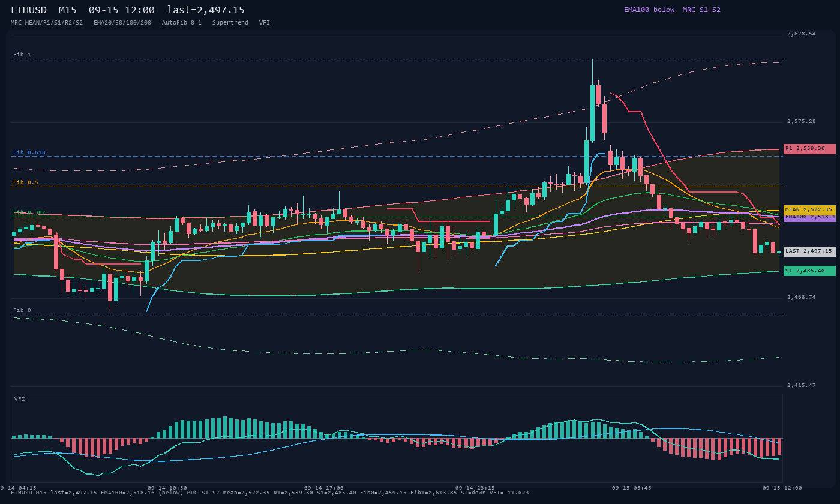This screenshot has height=504, width=840.
Task: Click the EMA20/50/100/200 indicator label
Action: click(122, 22)
